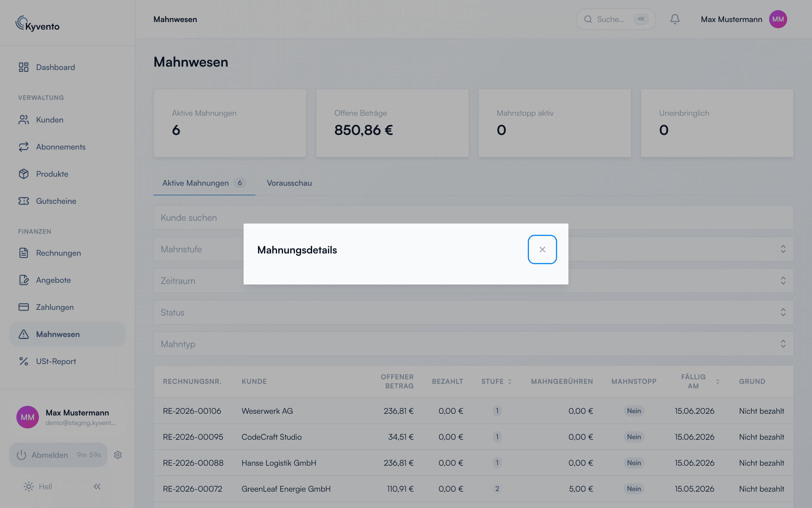The image size is (812, 508).
Task: Open notifications bell icon
Action: pos(675,19)
